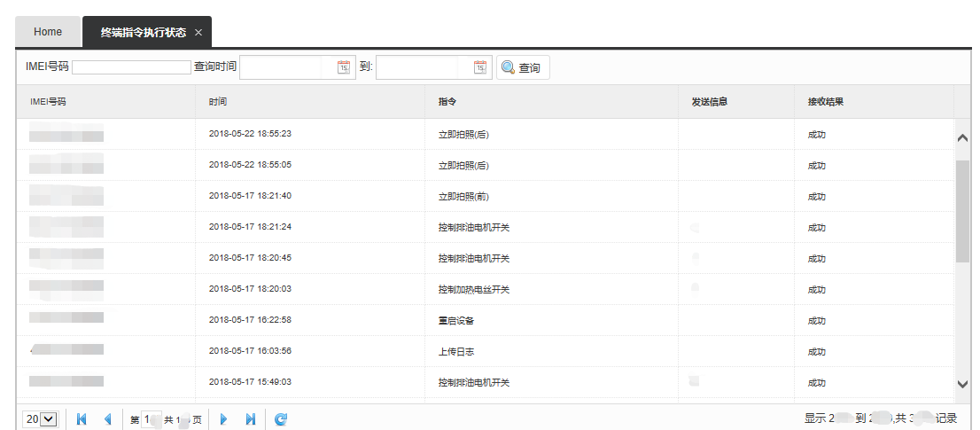Click the scrollbar up arrow
Screen dimensions: 980x430
click(x=962, y=137)
